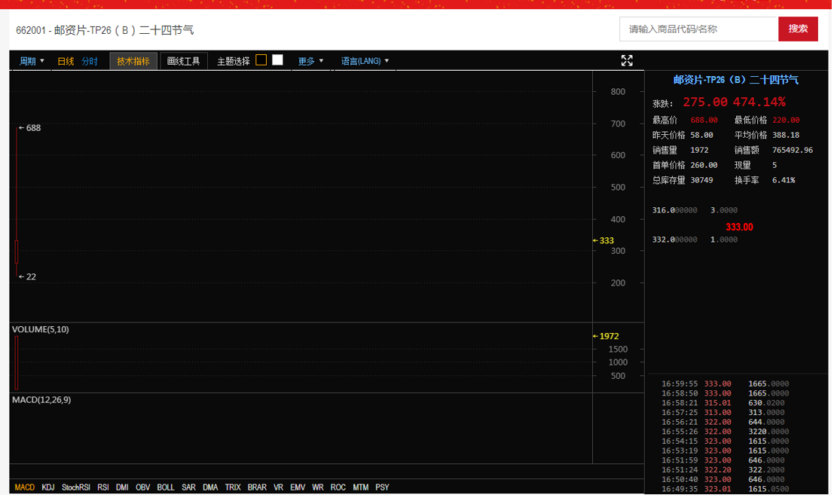834x504 pixels.
Task: Open the 更多 more dropdown
Action: point(310,61)
